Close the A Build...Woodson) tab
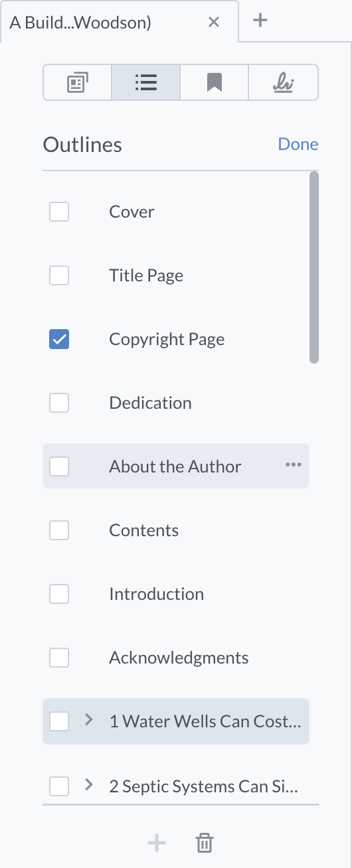The image size is (352, 868). pyautogui.click(x=214, y=22)
